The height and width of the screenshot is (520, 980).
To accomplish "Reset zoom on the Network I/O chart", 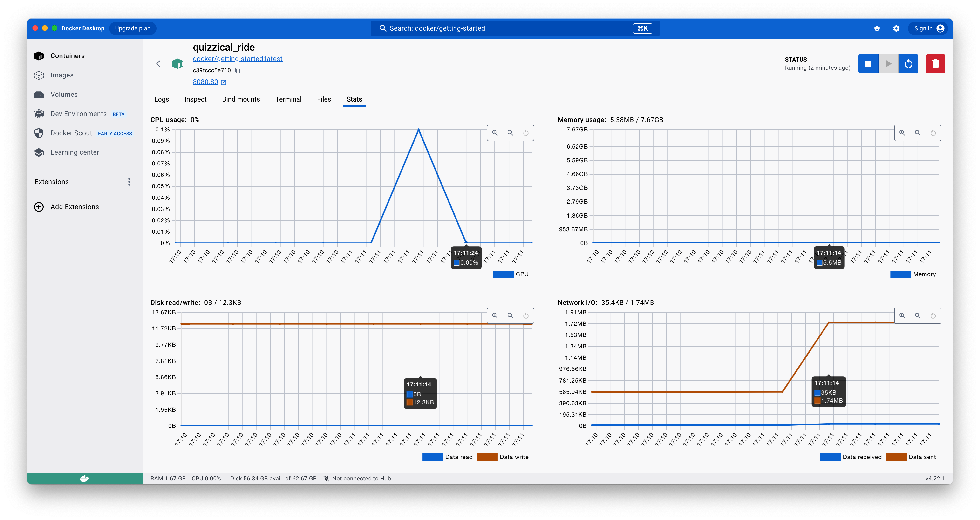I will [933, 316].
